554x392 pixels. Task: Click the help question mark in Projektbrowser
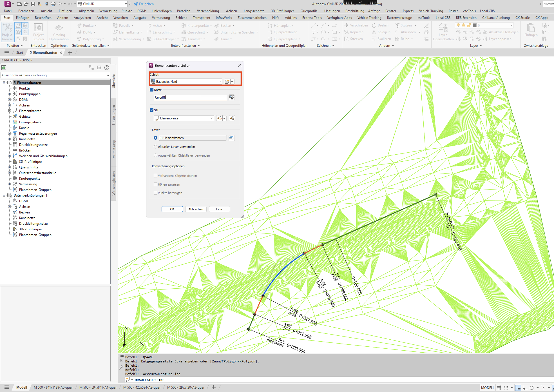107,68
